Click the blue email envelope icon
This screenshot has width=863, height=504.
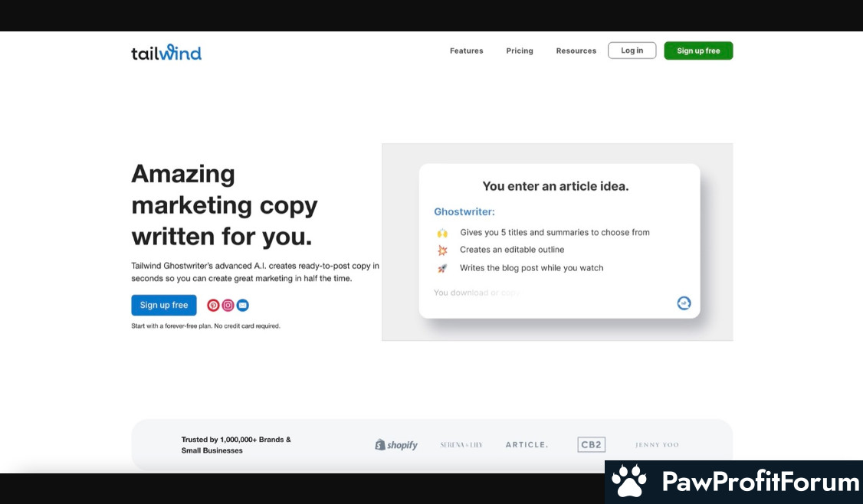coord(243,305)
